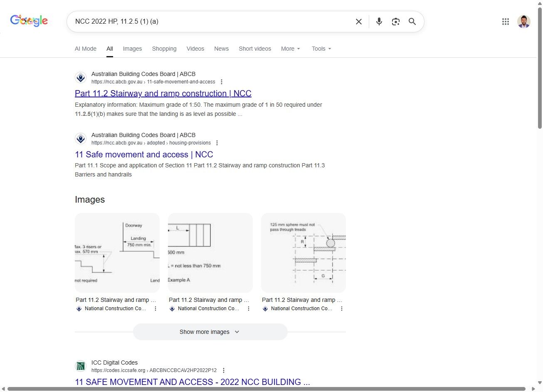The height and width of the screenshot is (392, 543).
Task: Open the 'Example A' 750 mm diagram thumbnail
Action: [x=210, y=253]
